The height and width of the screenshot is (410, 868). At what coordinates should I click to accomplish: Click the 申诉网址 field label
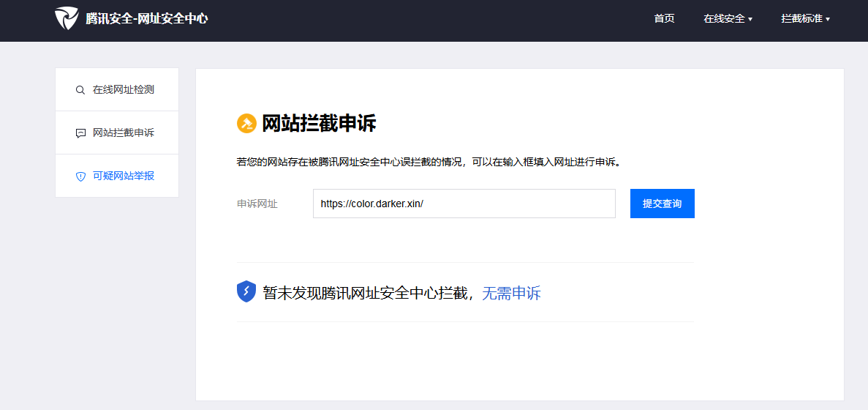click(257, 204)
